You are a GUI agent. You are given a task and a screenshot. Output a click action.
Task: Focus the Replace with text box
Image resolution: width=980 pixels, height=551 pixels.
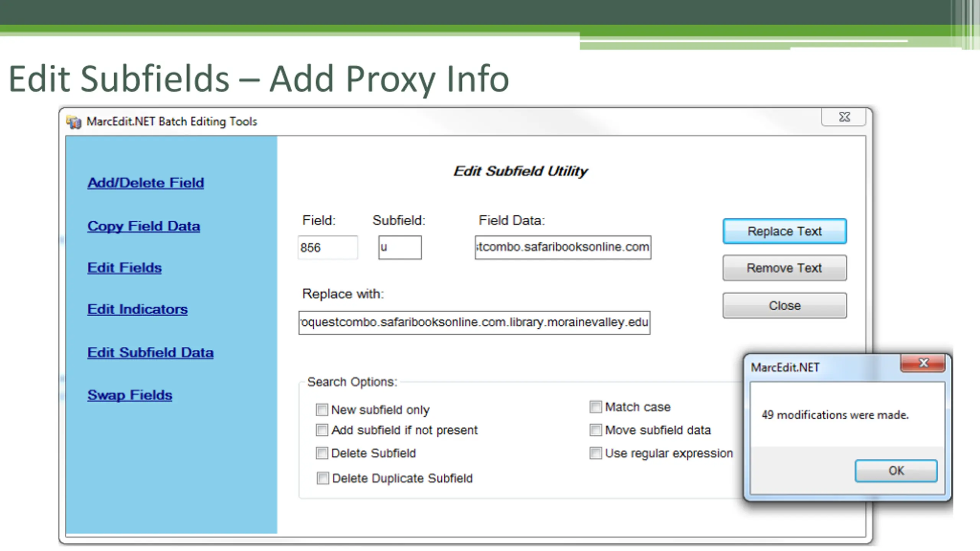474,323
